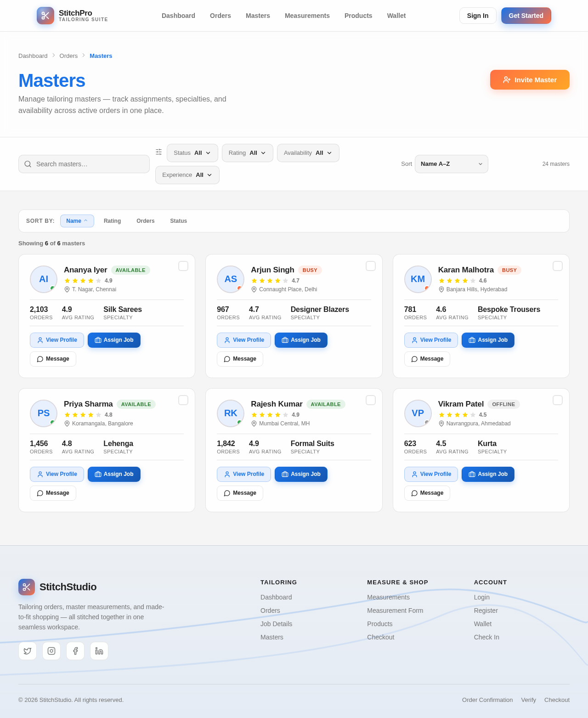Viewport: 588px width, 718px height.
Task: View Profile of Ananya Iyer
Action: point(57,340)
